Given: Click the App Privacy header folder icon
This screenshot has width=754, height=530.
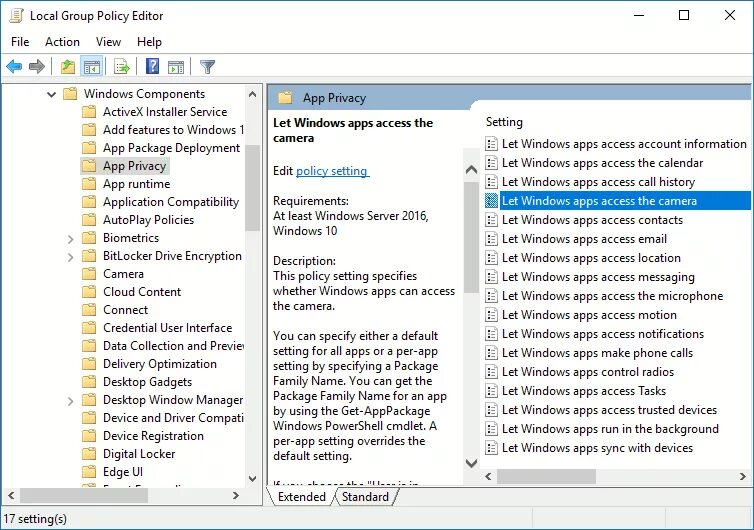Looking at the screenshot, I should coord(285,98).
